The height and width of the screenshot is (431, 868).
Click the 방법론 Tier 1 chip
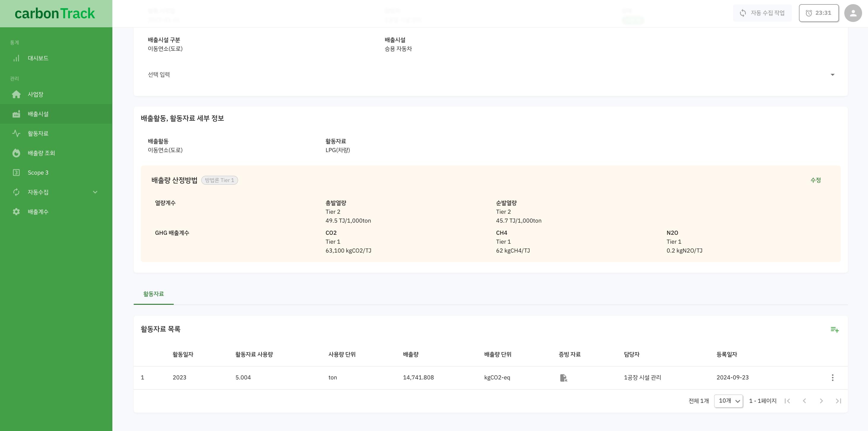tap(219, 180)
